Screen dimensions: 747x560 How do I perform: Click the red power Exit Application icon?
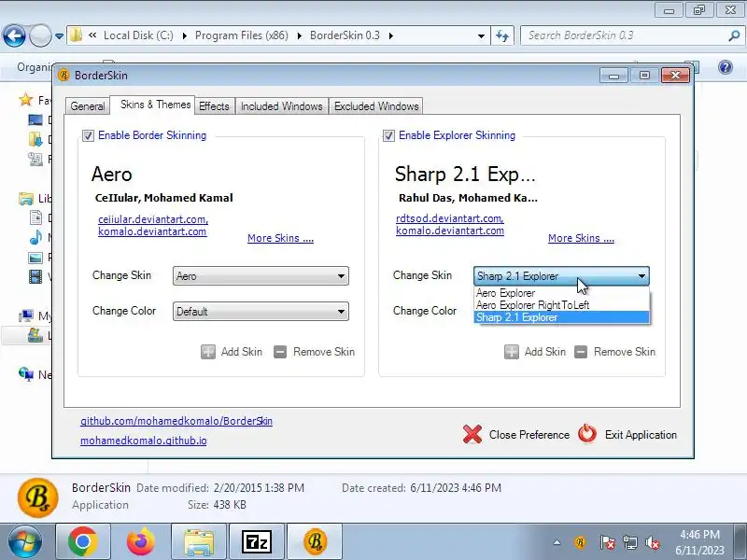click(587, 434)
